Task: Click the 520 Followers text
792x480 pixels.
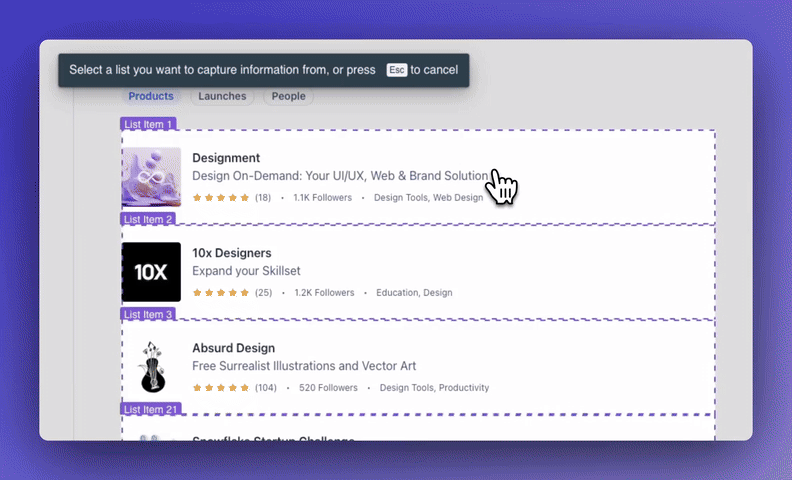Action: (x=328, y=388)
